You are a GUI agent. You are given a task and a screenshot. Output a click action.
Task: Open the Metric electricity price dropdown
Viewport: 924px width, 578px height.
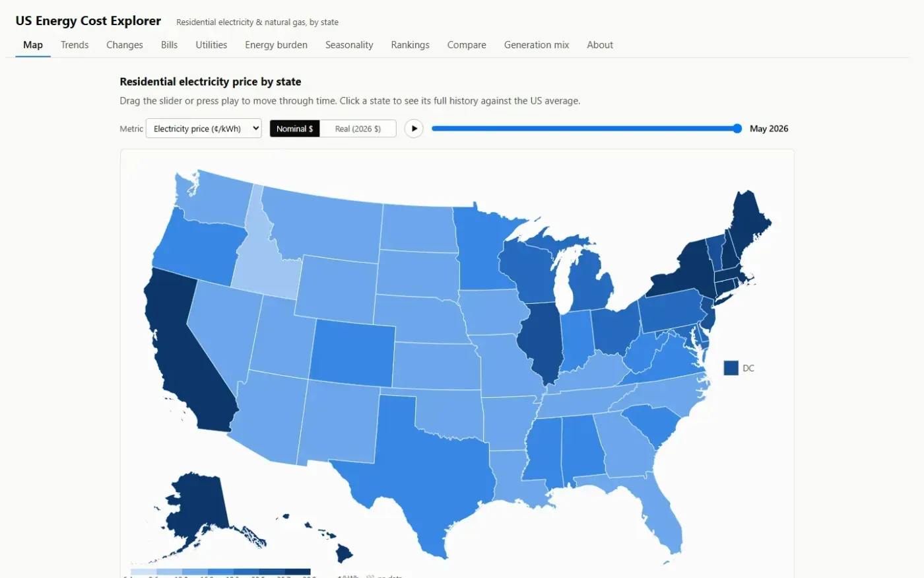[x=204, y=128]
